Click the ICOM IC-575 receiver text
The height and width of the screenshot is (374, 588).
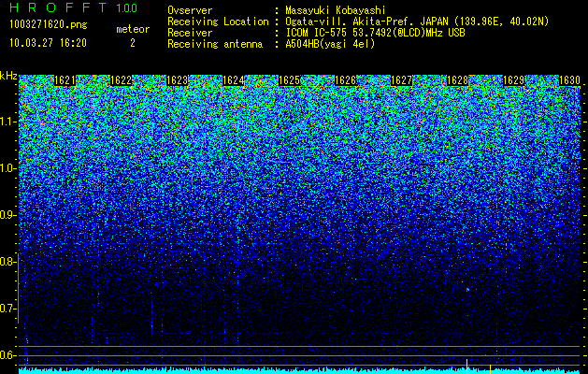pyautogui.click(x=375, y=33)
